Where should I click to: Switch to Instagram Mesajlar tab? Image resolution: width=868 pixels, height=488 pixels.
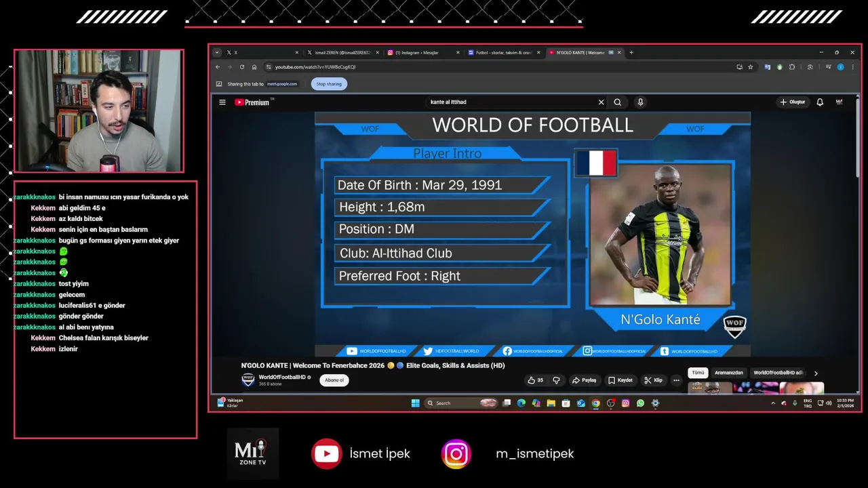click(x=422, y=52)
